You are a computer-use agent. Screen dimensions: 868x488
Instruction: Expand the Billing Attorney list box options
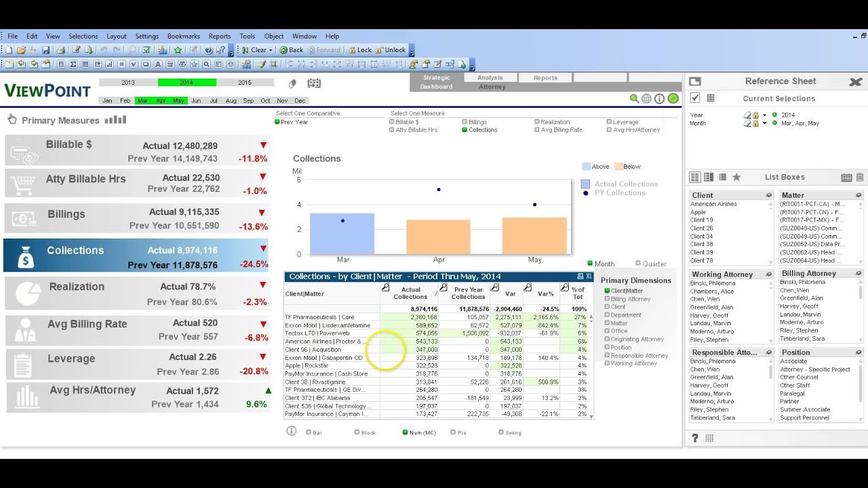[x=860, y=274]
